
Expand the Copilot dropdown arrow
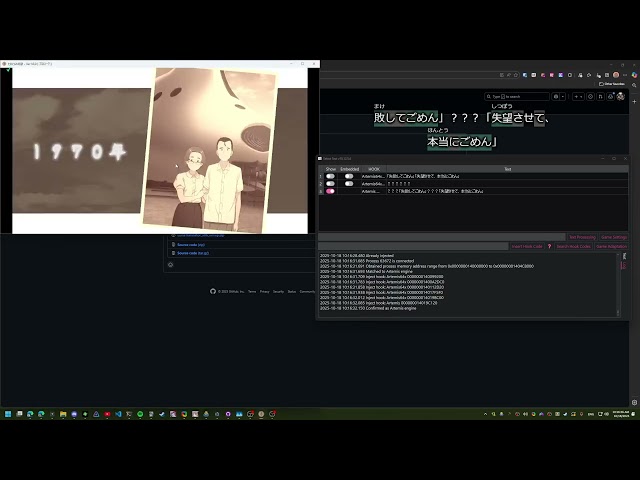click(563, 97)
